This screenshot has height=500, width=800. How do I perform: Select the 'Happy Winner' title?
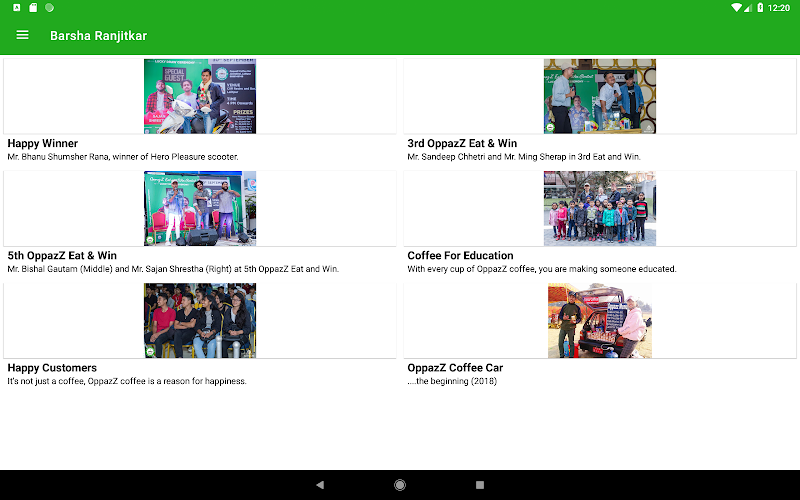[43, 143]
